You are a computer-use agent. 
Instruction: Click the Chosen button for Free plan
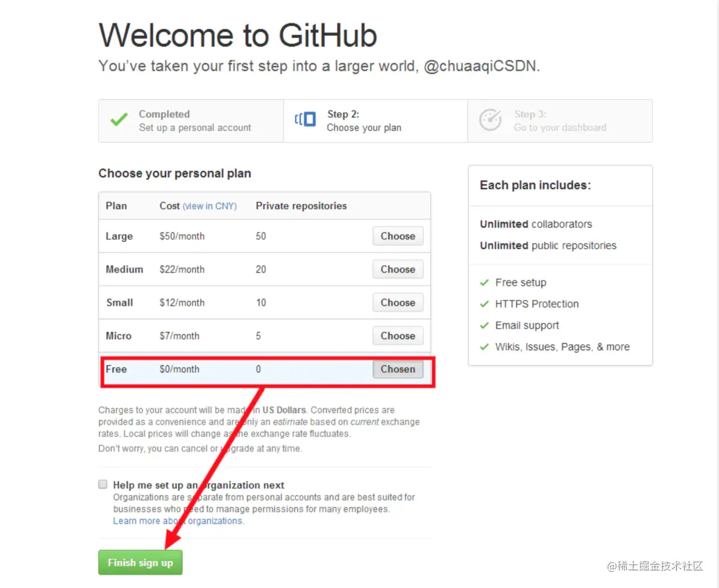point(398,369)
